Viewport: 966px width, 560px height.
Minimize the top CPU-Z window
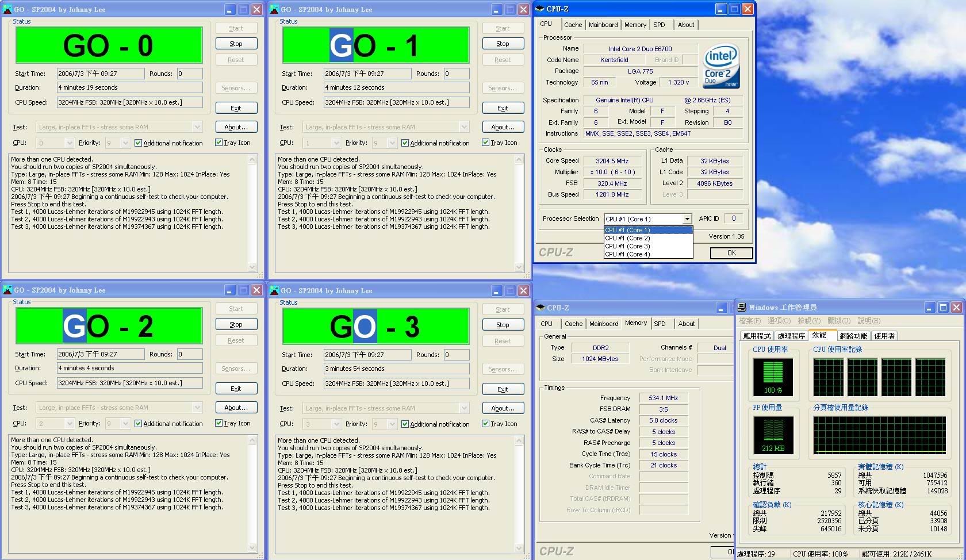pos(721,9)
